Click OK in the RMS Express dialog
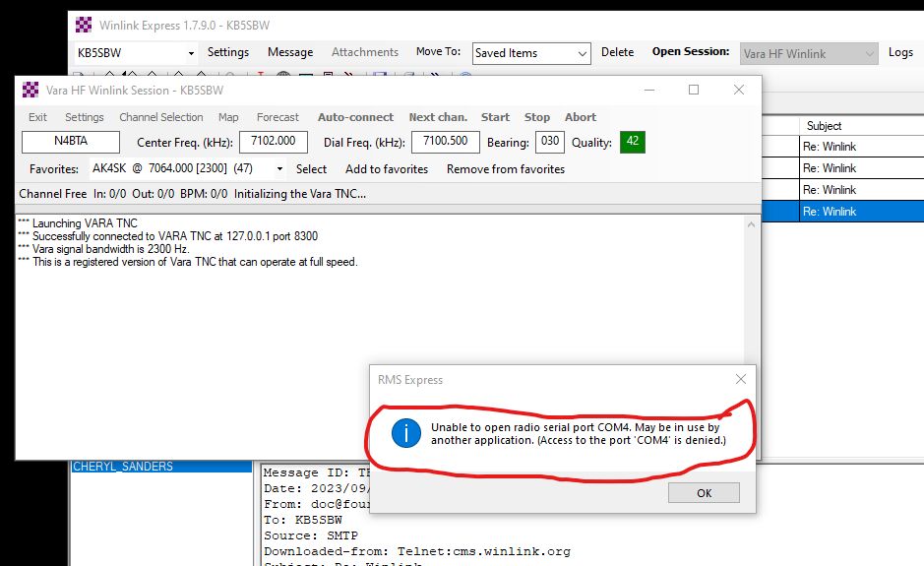 pyautogui.click(x=704, y=493)
